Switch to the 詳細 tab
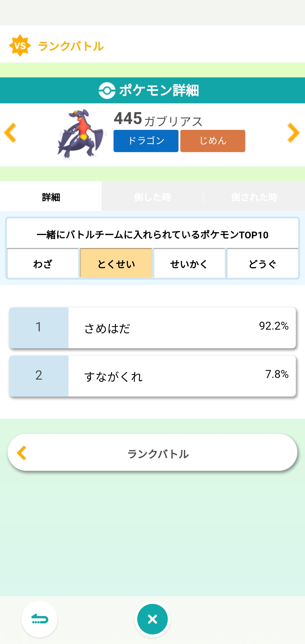Screen dimensions: 305x644 coord(51,197)
